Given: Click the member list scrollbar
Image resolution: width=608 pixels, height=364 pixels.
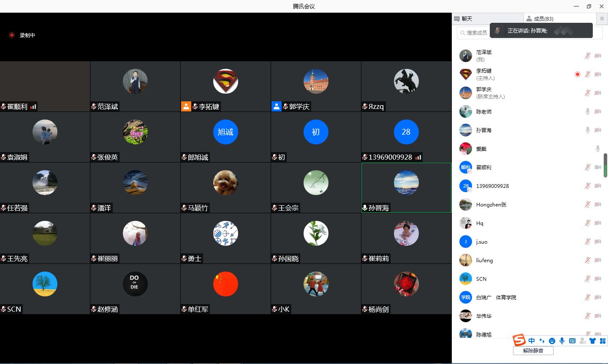Looking at the screenshot, I should [605, 165].
